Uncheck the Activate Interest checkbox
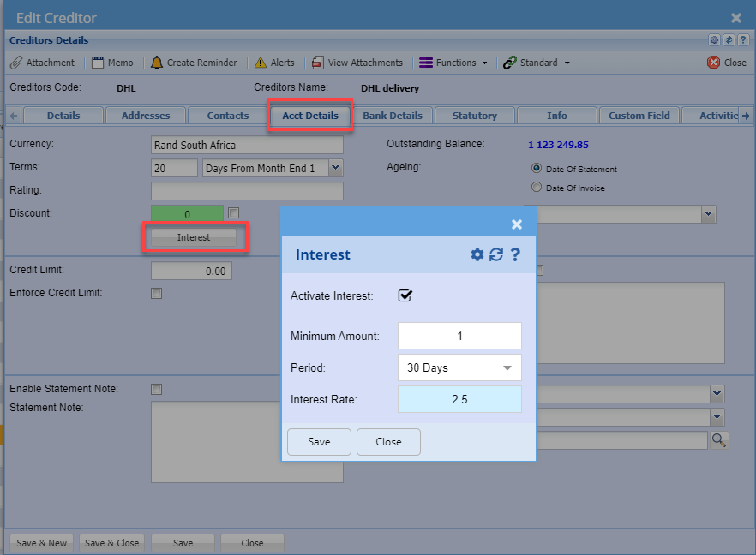 (x=405, y=295)
